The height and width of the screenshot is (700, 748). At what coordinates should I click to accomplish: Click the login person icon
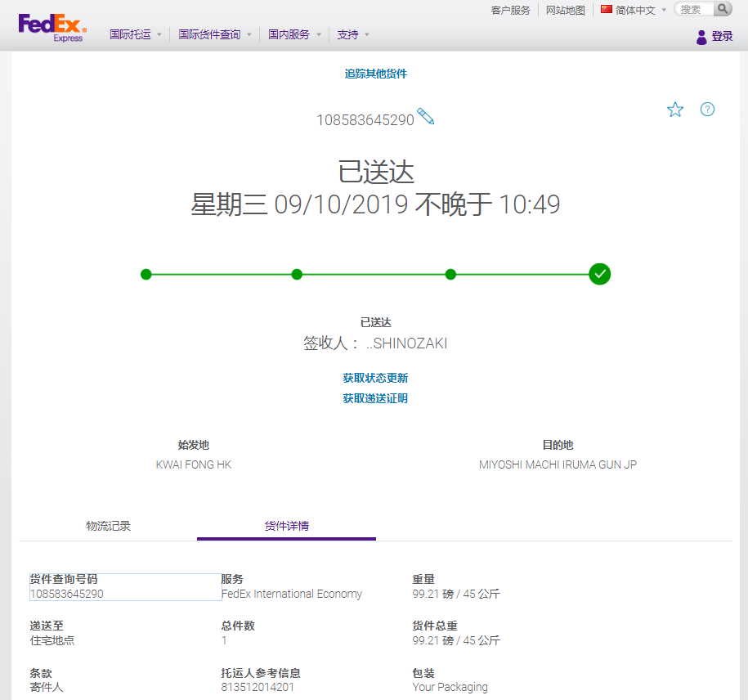701,37
